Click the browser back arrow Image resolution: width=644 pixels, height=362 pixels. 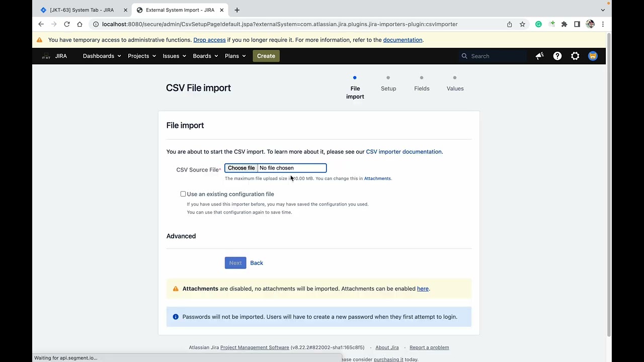[x=41, y=24]
